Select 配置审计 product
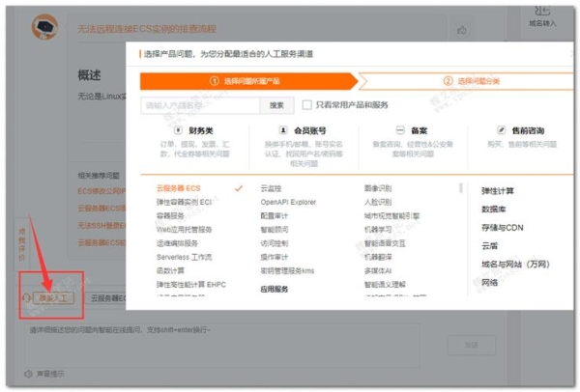The image size is (580, 392). [275, 215]
